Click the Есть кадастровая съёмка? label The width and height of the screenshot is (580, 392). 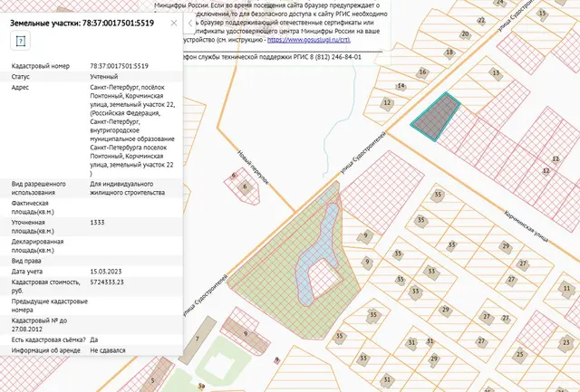[48, 339]
